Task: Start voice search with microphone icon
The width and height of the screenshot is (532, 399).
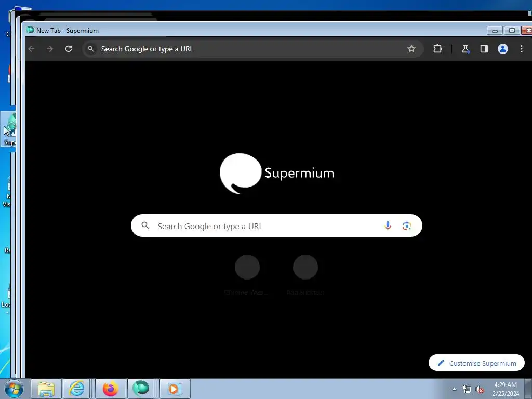Action: tap(388, 225)
